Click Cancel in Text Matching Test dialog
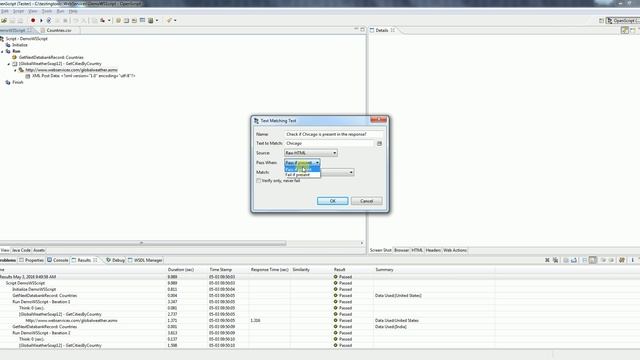Screen dimensions: 640x360 tap(367, 201)
